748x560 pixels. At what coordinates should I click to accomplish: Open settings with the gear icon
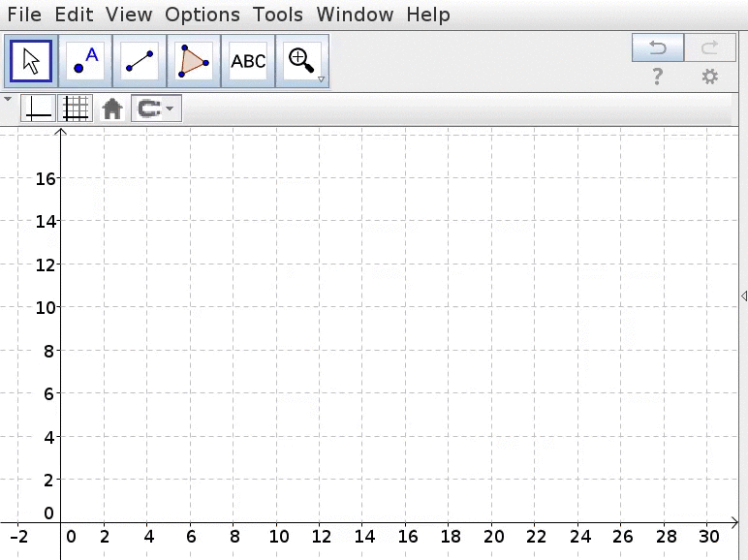pos(710,77)
